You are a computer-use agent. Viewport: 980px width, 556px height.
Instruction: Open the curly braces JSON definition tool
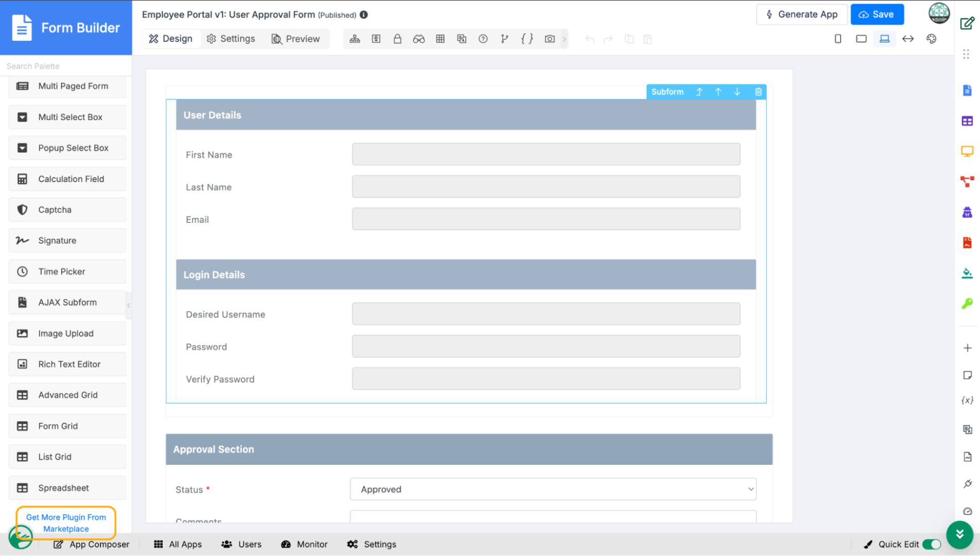tap(527, 39)
